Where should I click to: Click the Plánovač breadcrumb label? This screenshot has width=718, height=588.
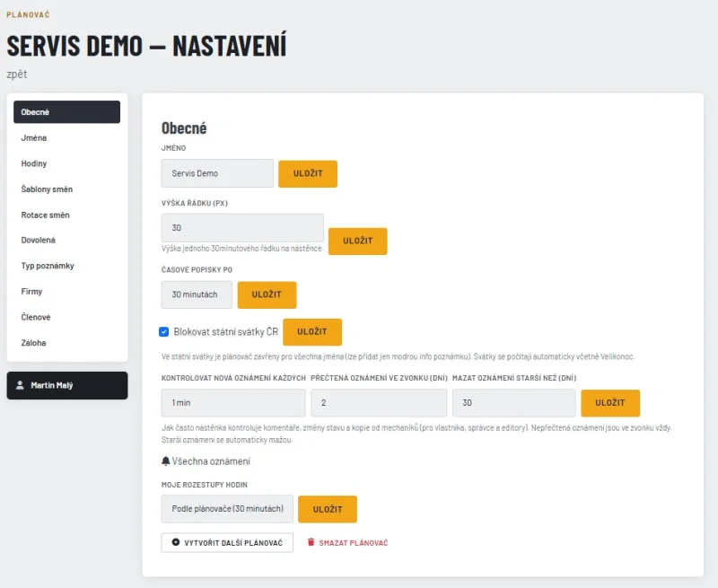28,14
